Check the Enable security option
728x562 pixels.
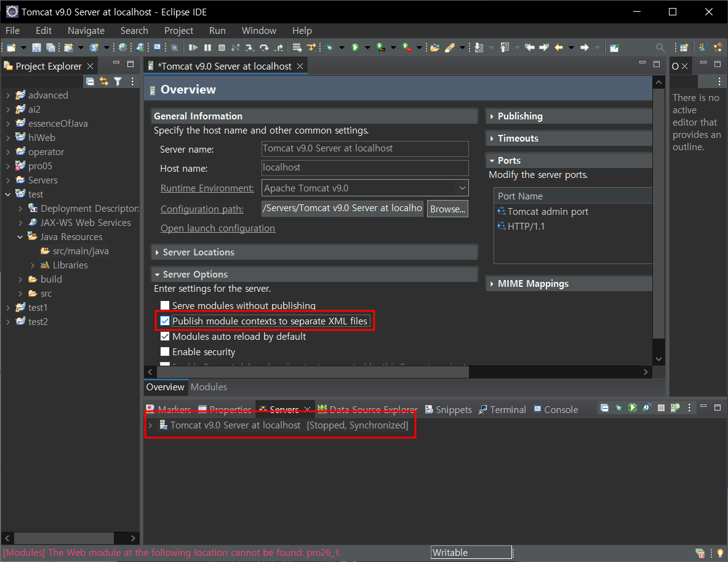165,351
